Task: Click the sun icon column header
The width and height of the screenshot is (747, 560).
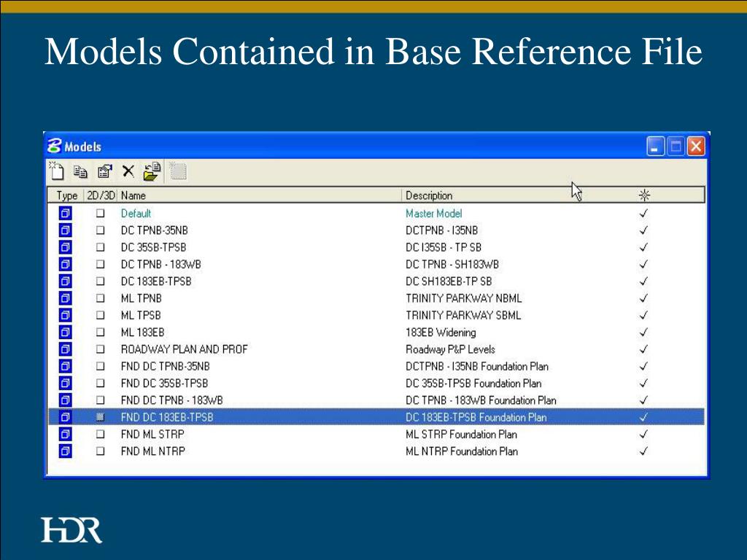Action: click(x=644, y=195)
